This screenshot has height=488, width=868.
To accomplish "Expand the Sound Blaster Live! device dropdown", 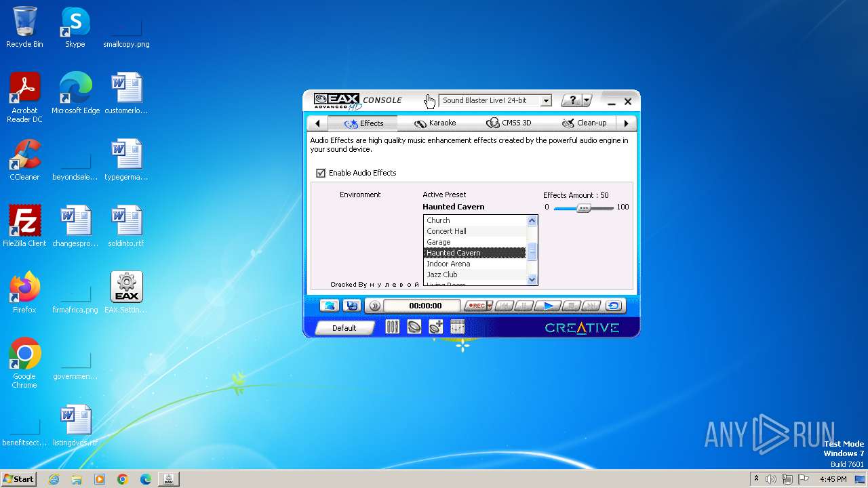I will click(x=546, y=100).
